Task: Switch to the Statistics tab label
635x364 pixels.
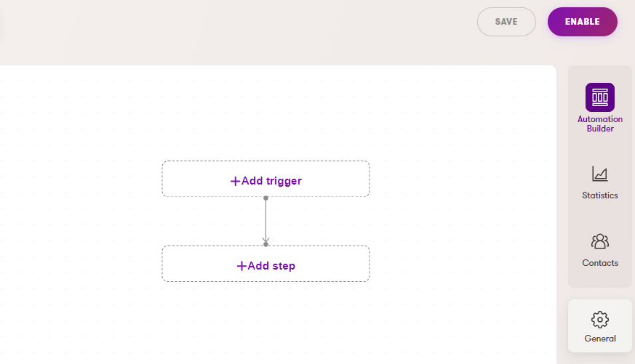Action: [599, 195]
